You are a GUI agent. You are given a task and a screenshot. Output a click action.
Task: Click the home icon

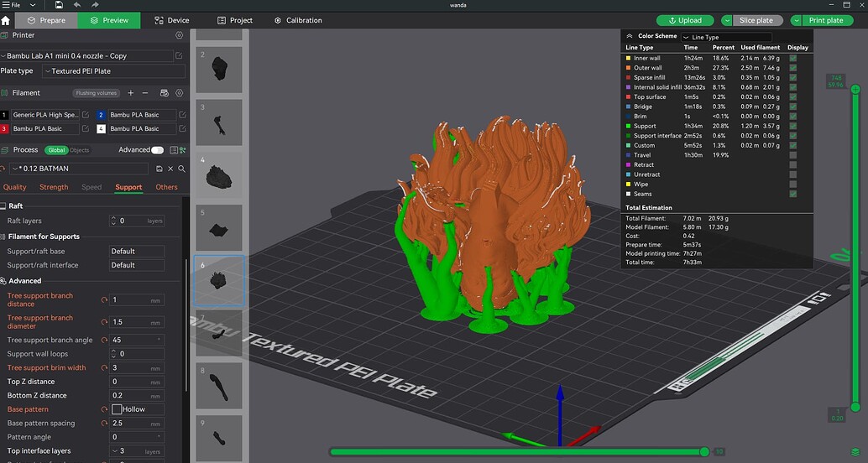(6, 20)
